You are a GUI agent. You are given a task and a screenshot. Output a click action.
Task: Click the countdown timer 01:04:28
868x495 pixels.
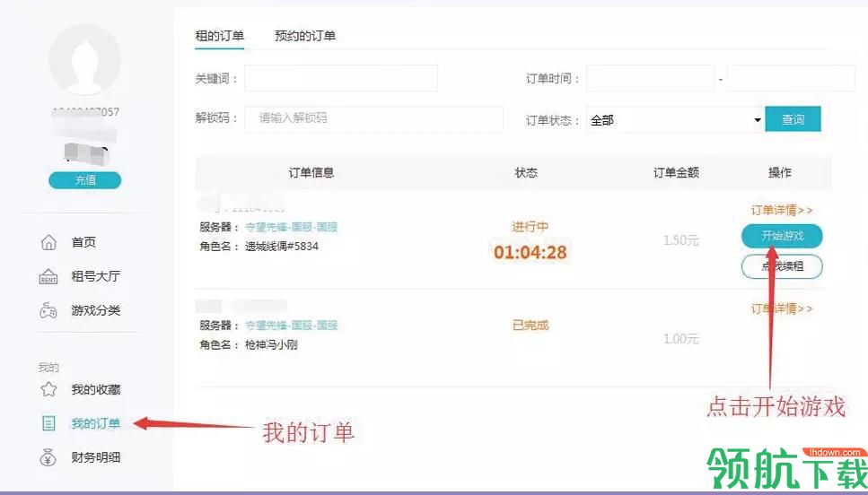[530, 253]
